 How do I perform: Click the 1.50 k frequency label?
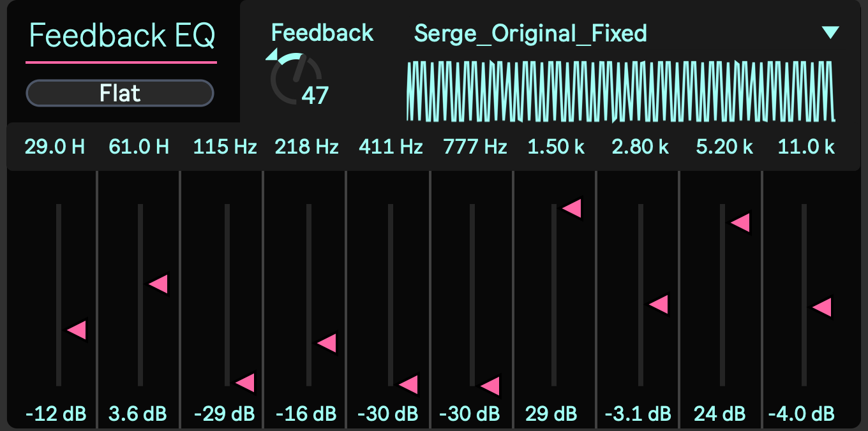(556, 147)
